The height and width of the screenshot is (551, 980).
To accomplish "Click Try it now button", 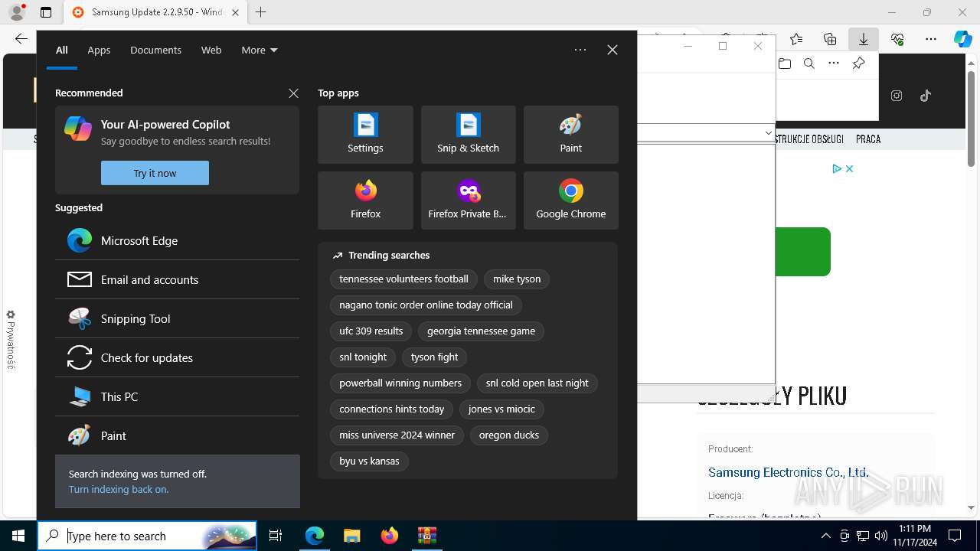I will click(x=155, y=173).
